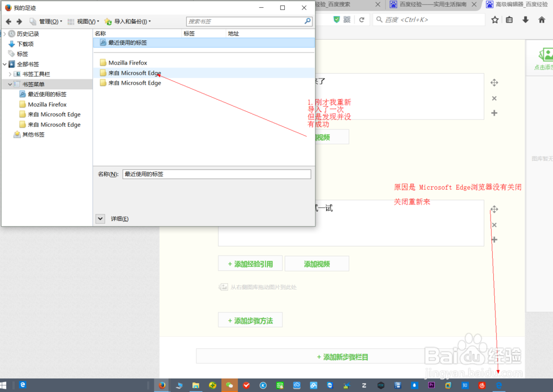Open the downloads arrow icon
Screen dimensions: 553x392
525,19
